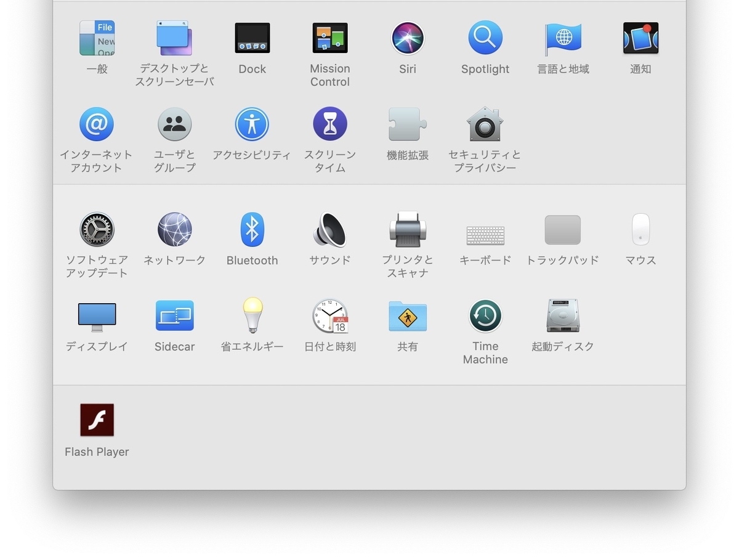Open ユーザとグループ preferences
The height and width of the screenshot is (560, 739).
175,124
